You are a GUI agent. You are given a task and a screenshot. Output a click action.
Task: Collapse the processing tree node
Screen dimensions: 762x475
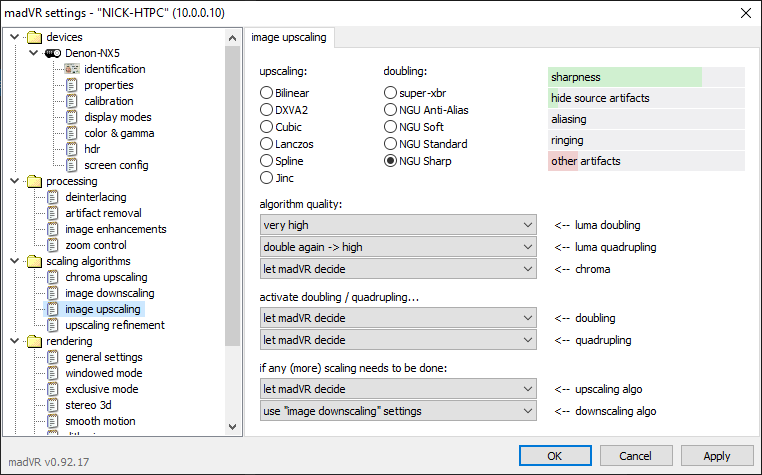13,181
